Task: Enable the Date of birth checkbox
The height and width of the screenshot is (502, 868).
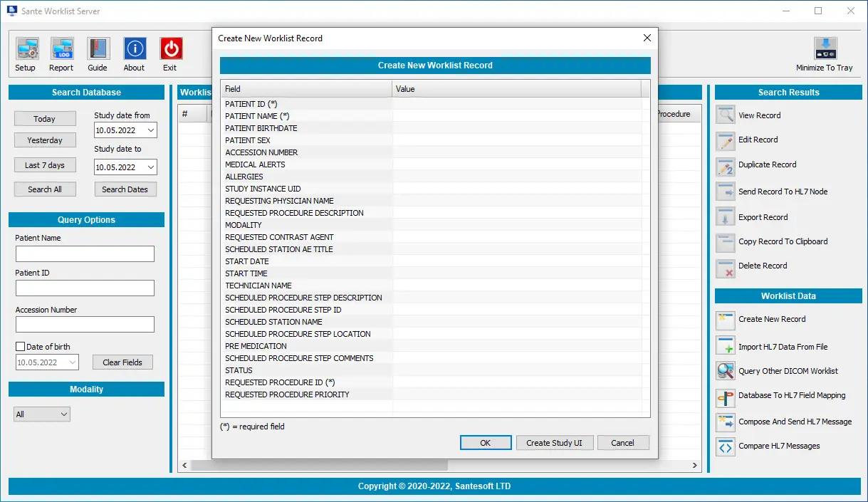Action: 21,347
